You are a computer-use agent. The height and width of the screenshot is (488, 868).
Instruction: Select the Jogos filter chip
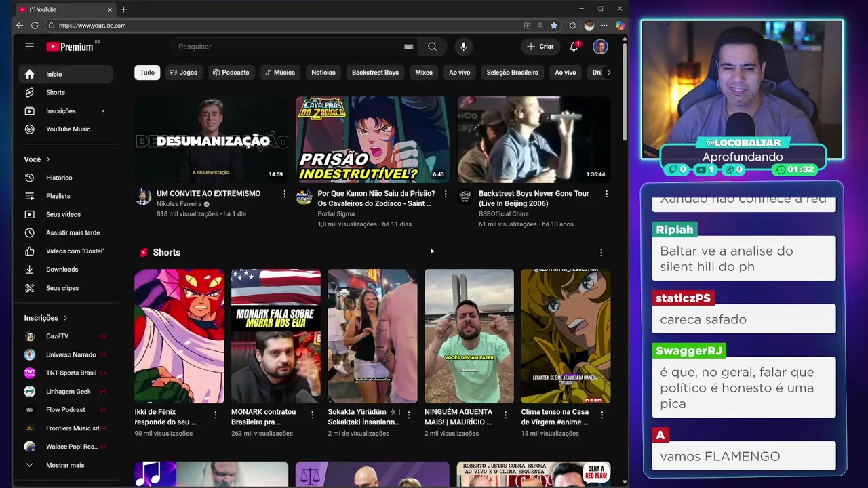tap(184, 73)
